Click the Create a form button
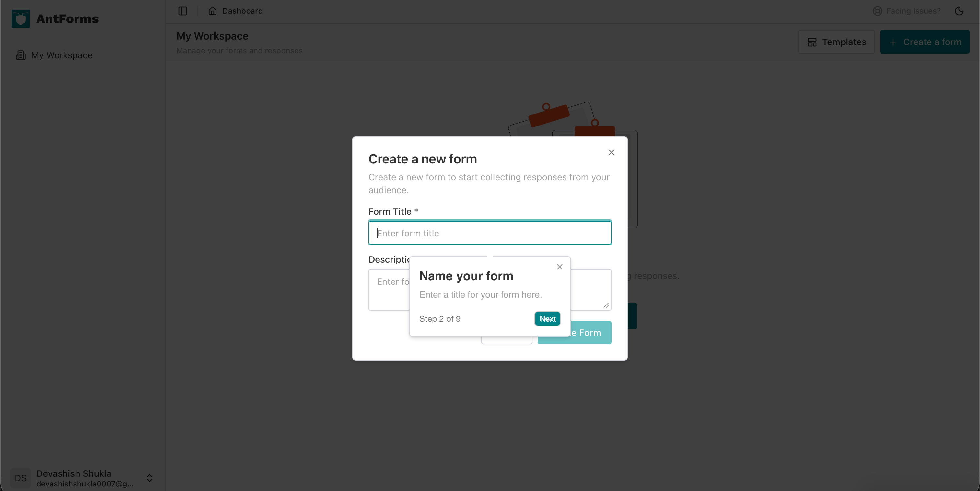 click(925, 42)
